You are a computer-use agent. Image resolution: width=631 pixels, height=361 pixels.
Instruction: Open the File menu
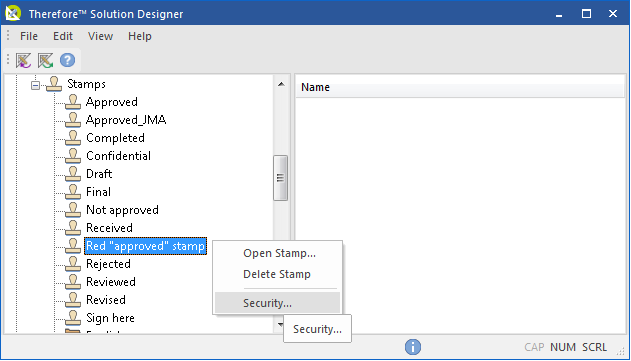pyautogui.click(x=29, y=36)
